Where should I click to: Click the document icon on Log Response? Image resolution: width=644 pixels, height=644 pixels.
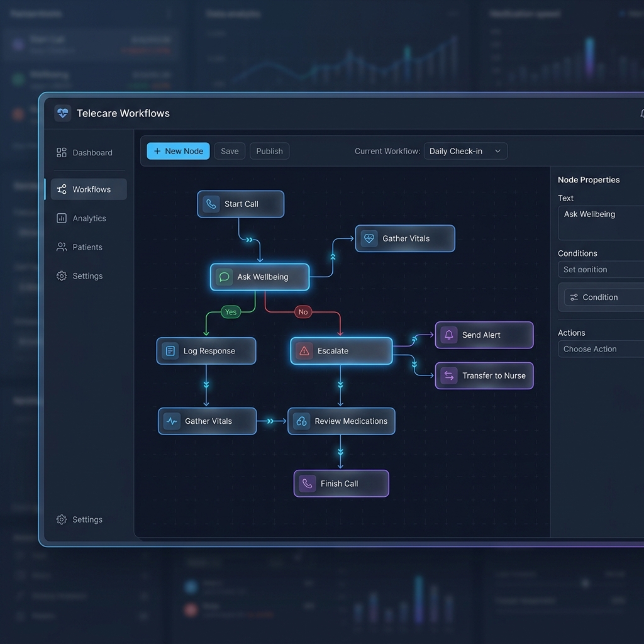point(170,351)
